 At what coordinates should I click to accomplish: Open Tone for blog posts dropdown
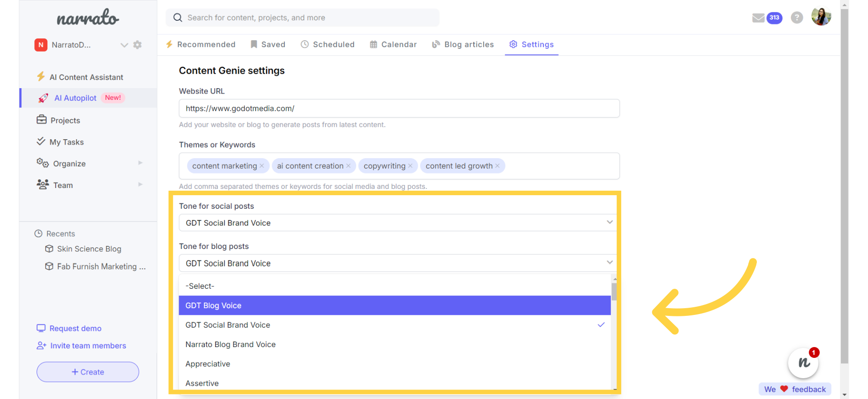[x=398, y=263]
